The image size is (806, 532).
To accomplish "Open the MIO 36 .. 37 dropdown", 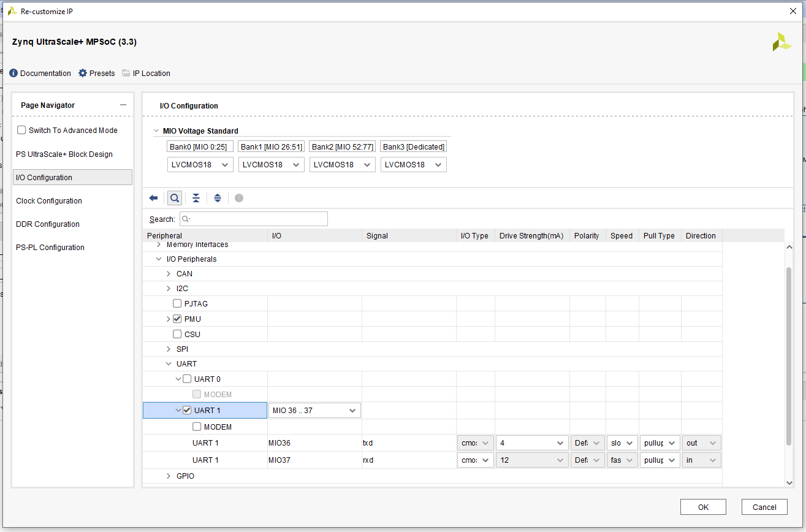I will click(x=314, y=411).
